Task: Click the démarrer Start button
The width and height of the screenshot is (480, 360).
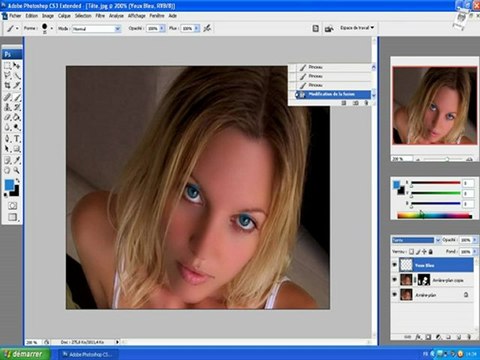Action: tap(25, 354)
